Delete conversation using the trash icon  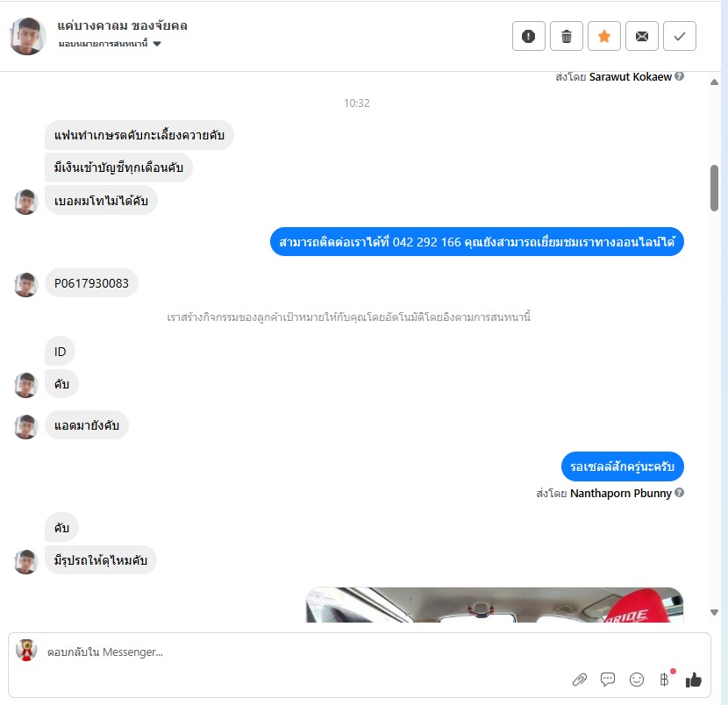pyautogui.click(x=567, y=36)
